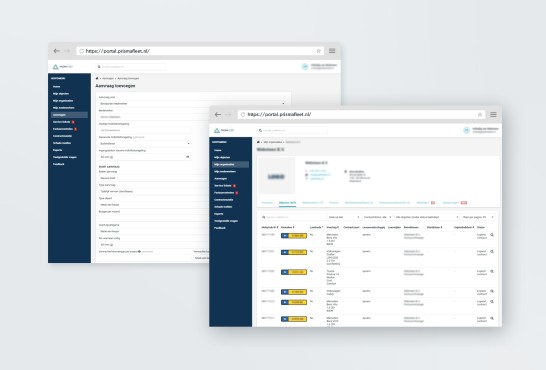The image size is (546, 370).
Task: Open Aanvragen in the front window sidebar
Action: coord(220,179)
